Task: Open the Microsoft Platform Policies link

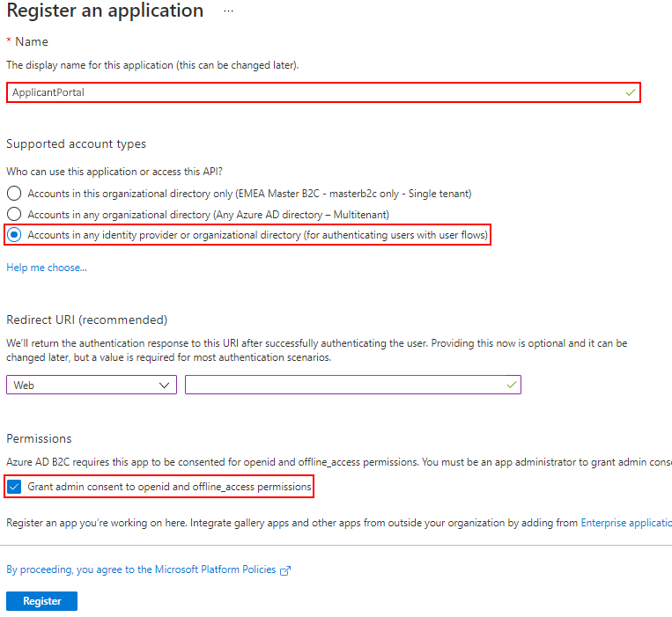Action: (141, 569)
